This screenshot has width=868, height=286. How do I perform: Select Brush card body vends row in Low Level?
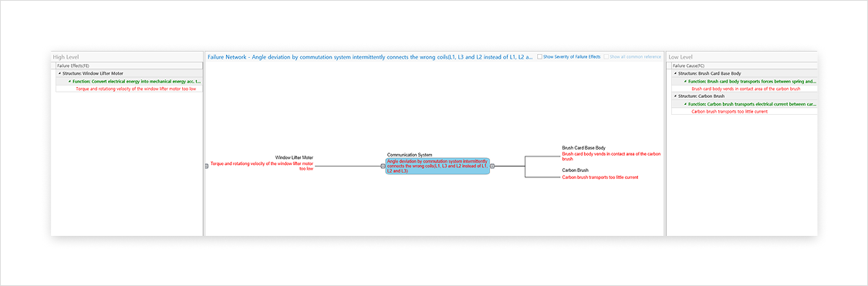[x=745, y=89]
